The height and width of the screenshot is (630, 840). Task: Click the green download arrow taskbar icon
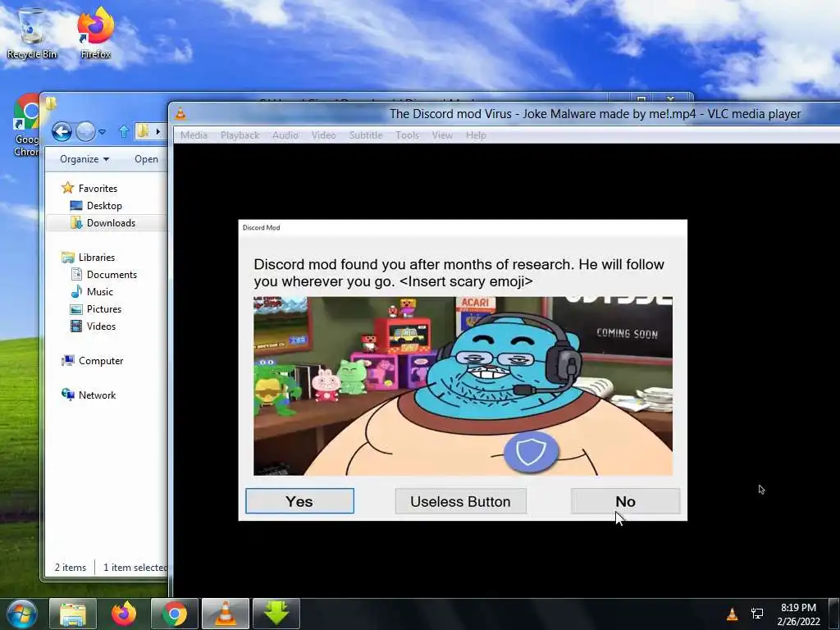tap(276, 614)
